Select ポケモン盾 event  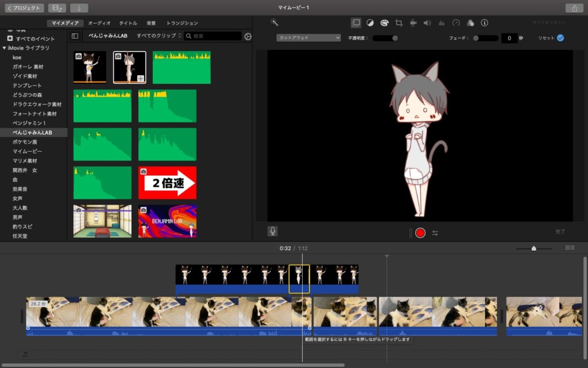point(25,142)
